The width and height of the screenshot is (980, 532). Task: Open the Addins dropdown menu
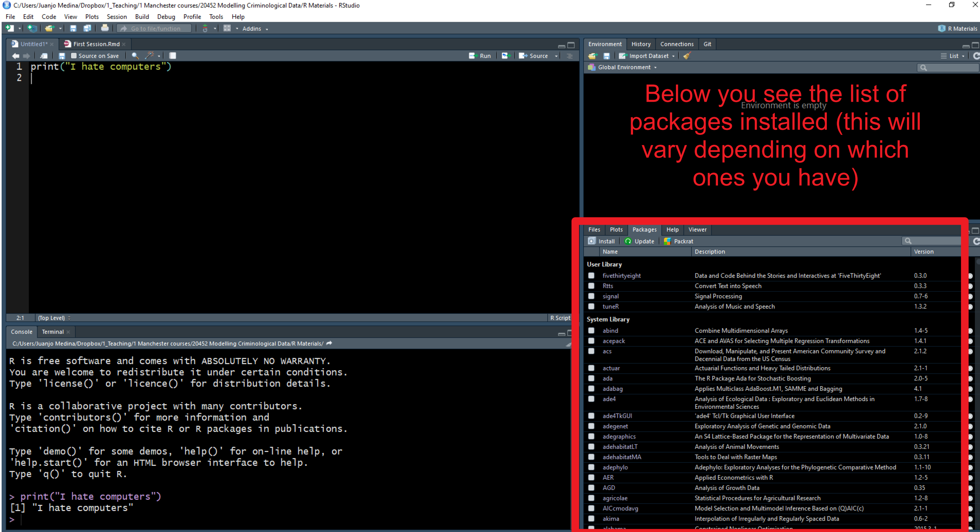pyautogui.click(x=255, y=28)
